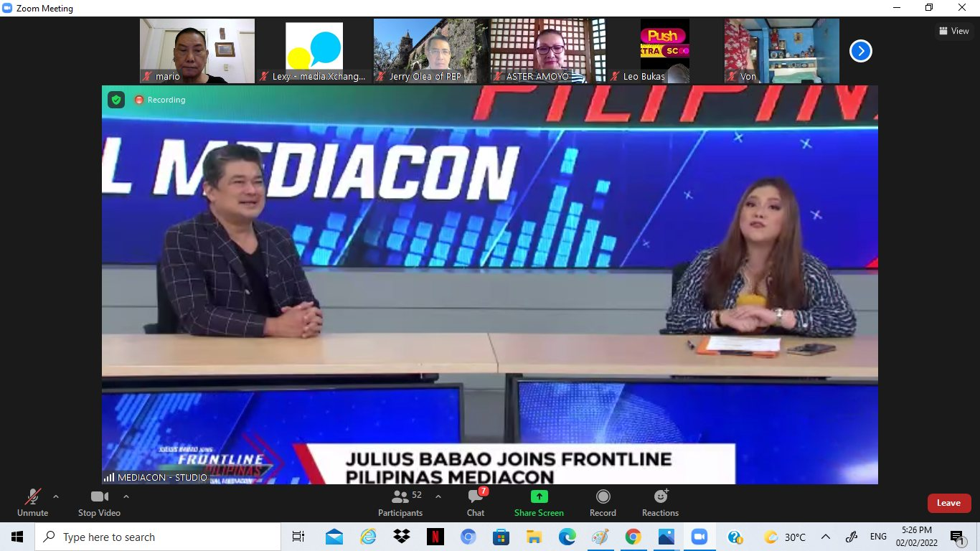
Task: Select the Lexy media.Xchange thumbnail
Action: click(x=314, y=51)
